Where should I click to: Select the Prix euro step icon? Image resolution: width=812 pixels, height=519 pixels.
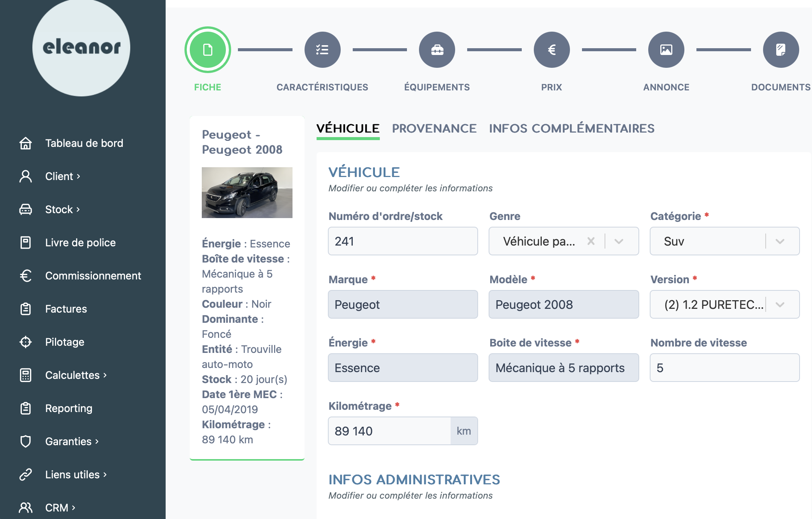pos(552,50)
